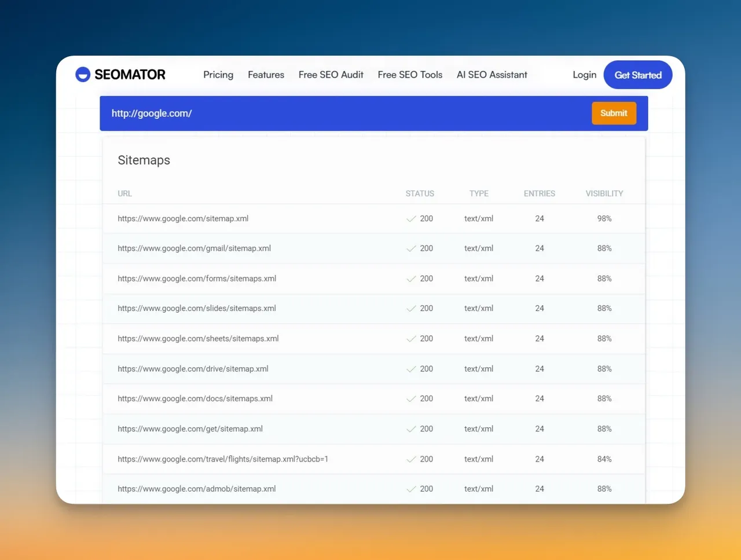
Task: Click the orange Submit button
Action: [x=614, y=113]
